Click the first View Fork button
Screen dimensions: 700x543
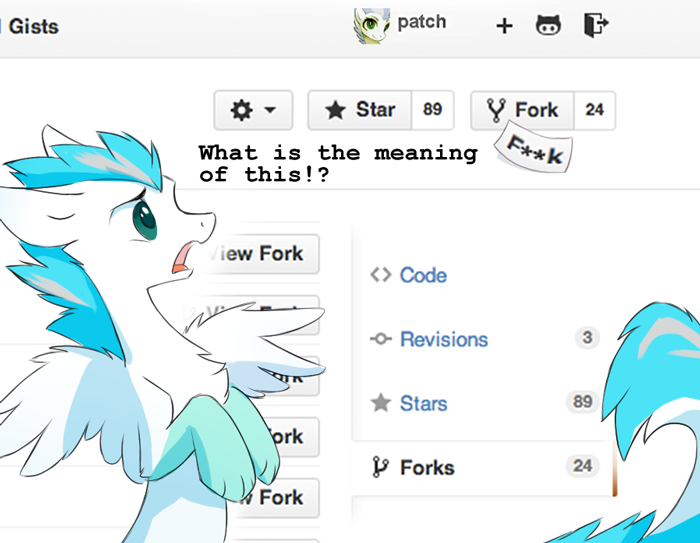(261, 254)
